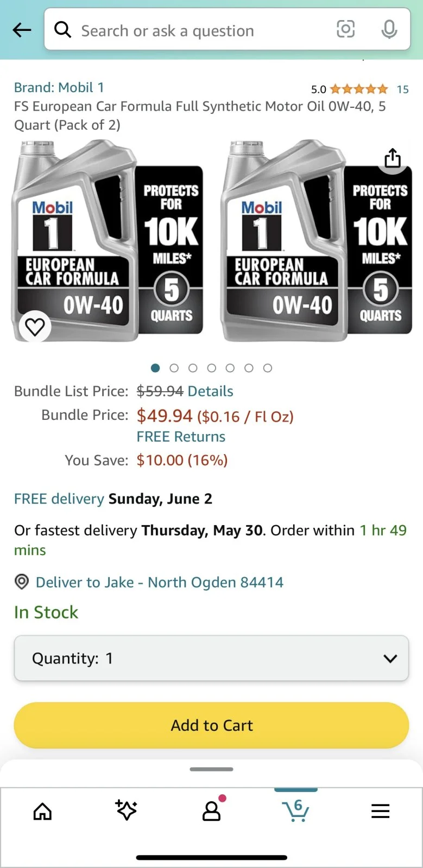Open the account profile tab
Image resolution: width=423 pixels, height=868 pixels.
(211, 810)
